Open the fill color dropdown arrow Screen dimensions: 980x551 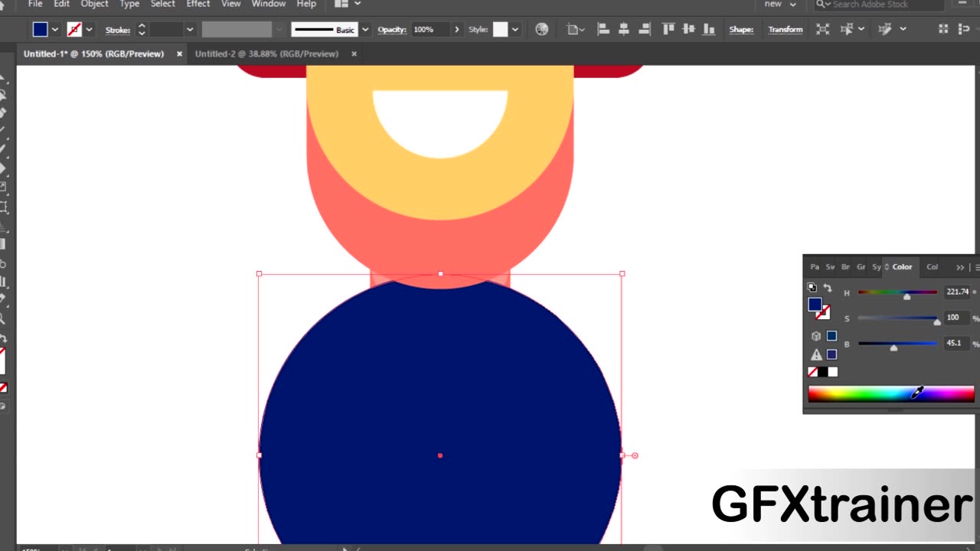pyautogui.click(x=54, y=30)
